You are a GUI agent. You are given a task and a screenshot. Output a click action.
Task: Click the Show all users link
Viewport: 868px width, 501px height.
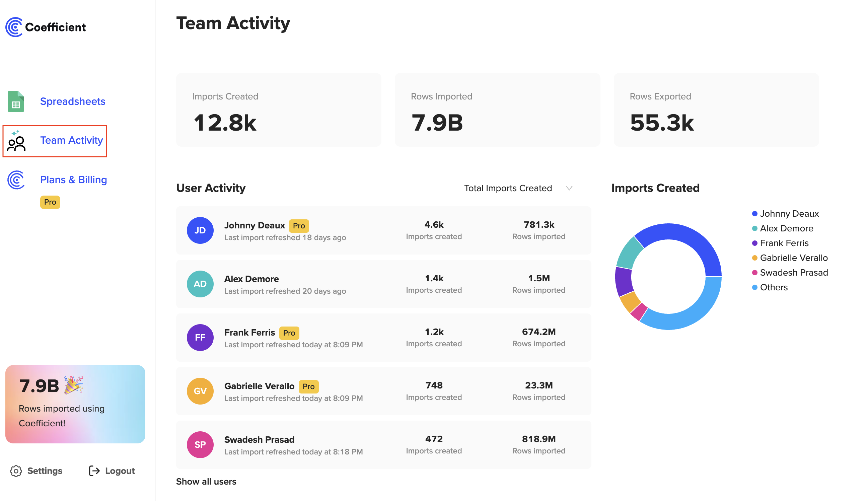pos(206,481)
